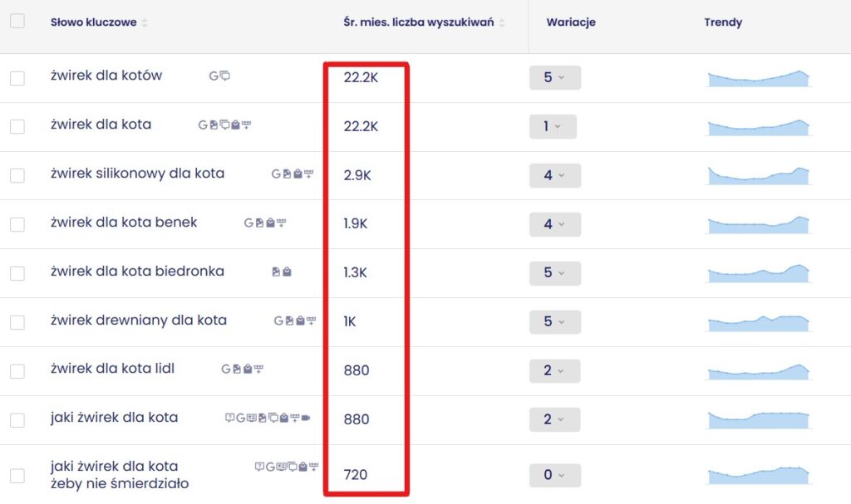Click shopping bag icon for żwirek dla kota biedronka
This screenshot has height=504, width=851.
coord(287,272)
